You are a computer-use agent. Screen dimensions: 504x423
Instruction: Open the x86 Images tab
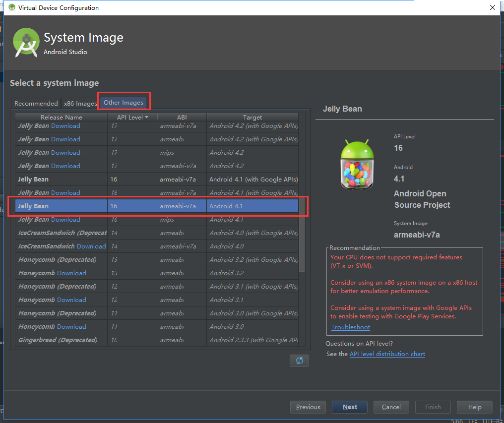[80, 104]
